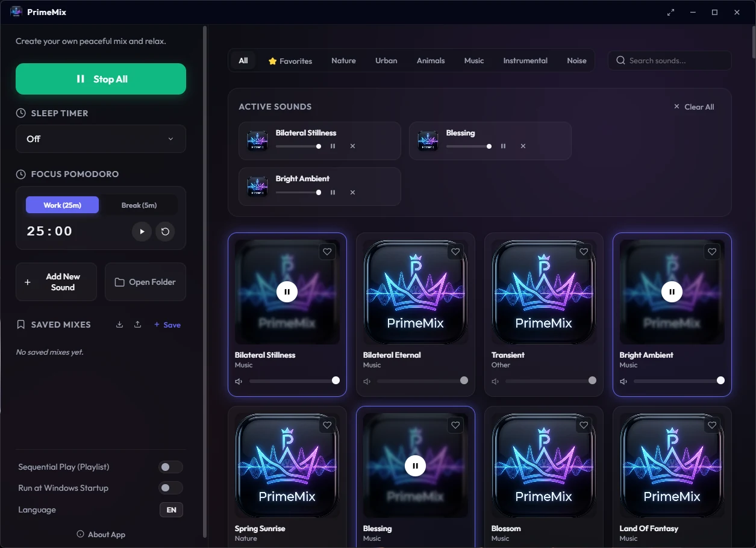Save the current mix
The height and width of the screenshot is (548, 756).
point(167,325)
